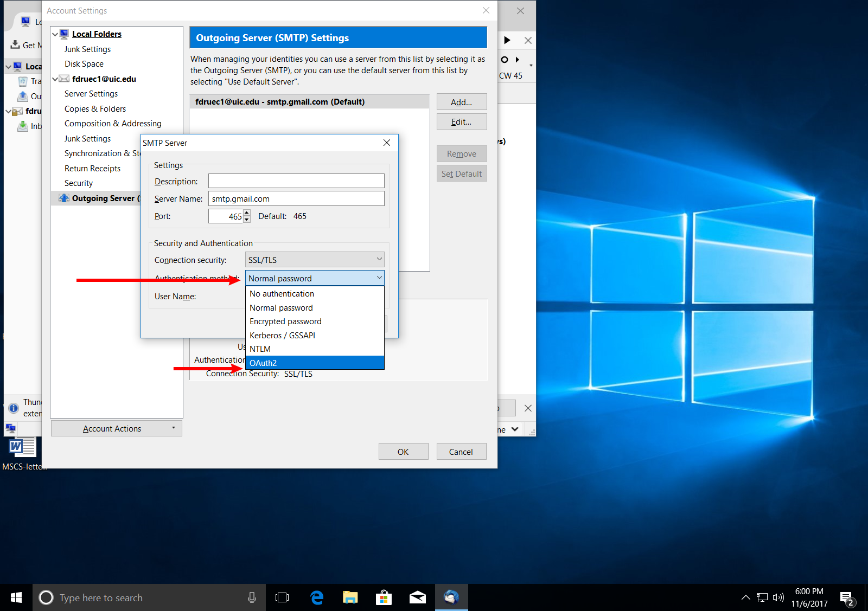This screenshot has height=611, width=868.
Task: Click the Add... button
Action: (462, 102)
